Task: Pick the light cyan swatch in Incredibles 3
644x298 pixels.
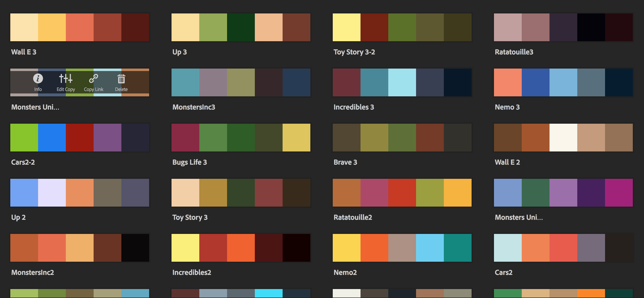Action: click(402, 82)
